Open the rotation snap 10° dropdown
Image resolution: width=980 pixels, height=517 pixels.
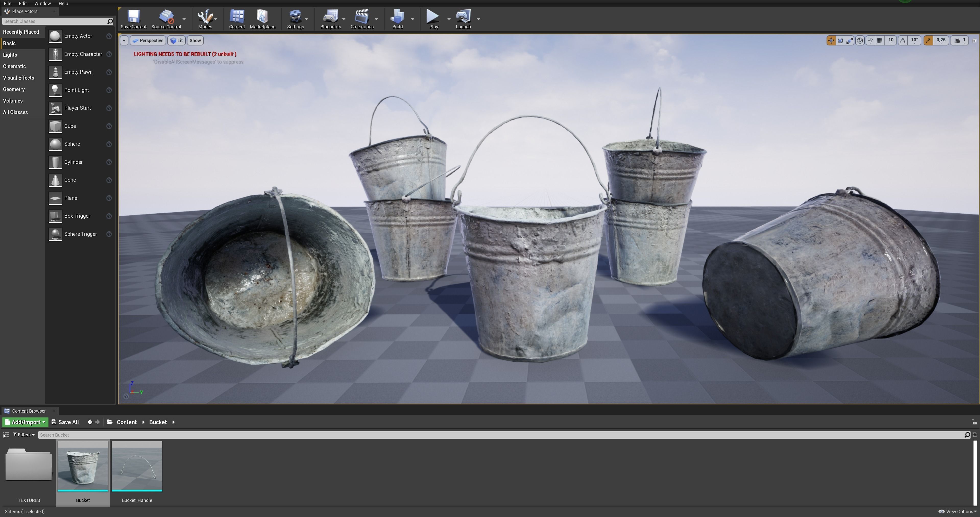914,41
